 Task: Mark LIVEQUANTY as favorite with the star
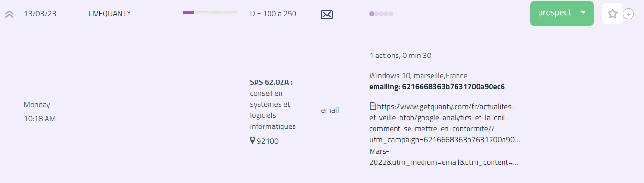[612, 13]
